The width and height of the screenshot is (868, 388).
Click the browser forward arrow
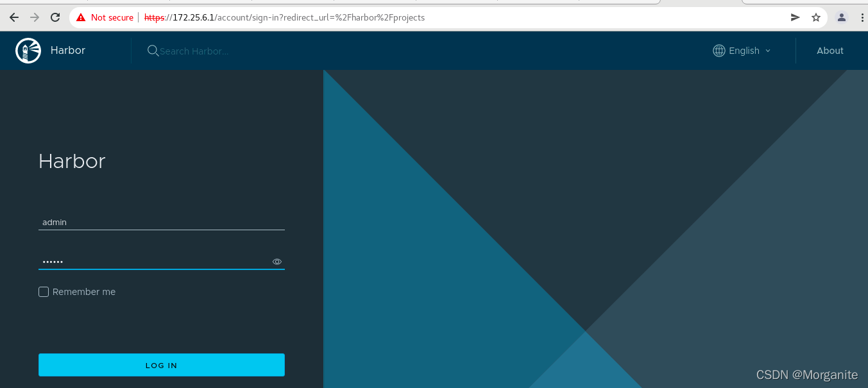[35, 17]
